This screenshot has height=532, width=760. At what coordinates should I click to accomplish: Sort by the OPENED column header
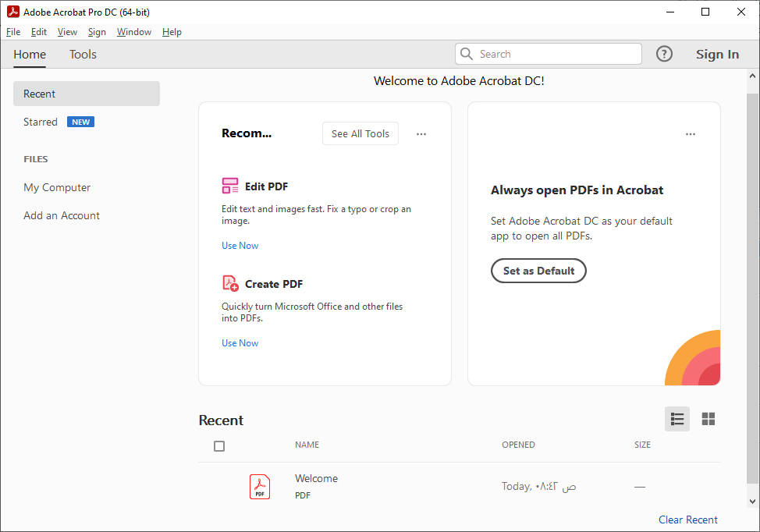click(x=518, y=445)
